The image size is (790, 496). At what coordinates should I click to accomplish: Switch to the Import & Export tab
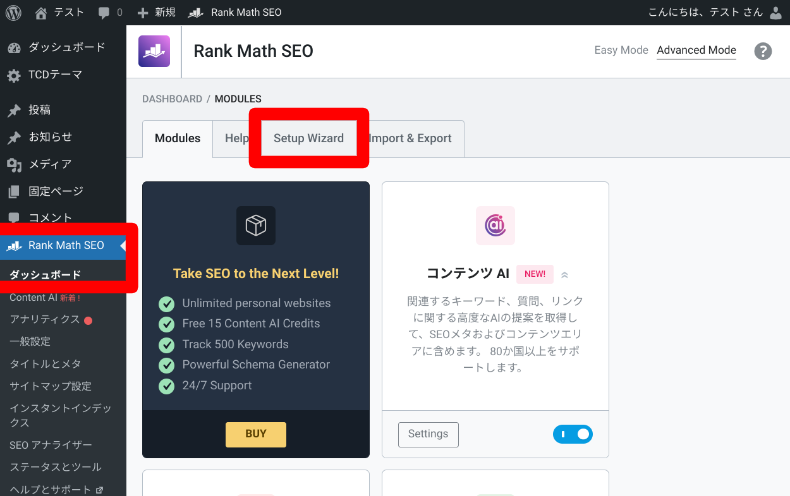tap(410, 138)
